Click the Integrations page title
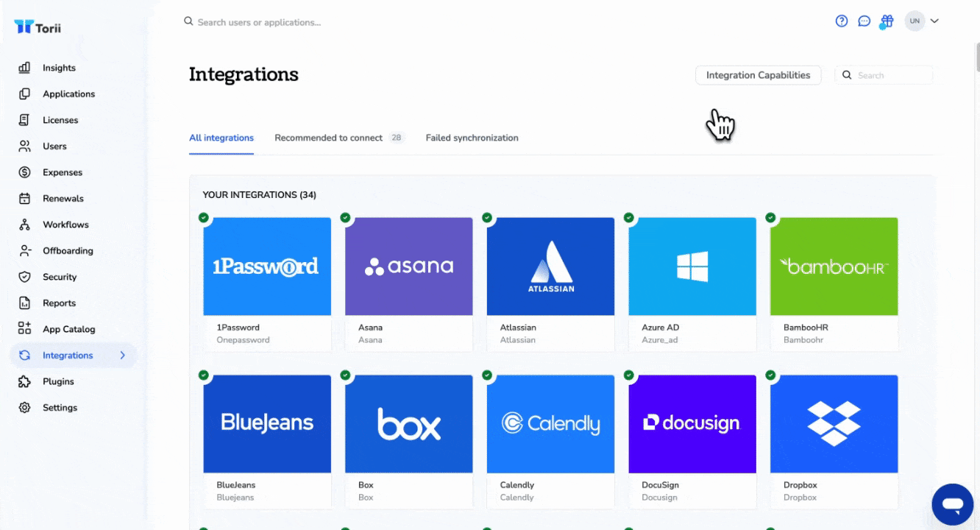Screen dimensions: 980x530 tap(244, 74)
